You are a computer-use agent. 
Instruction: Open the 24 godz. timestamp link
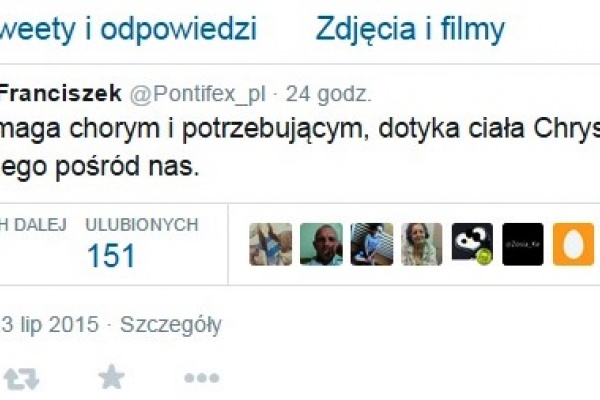[329, 95]
